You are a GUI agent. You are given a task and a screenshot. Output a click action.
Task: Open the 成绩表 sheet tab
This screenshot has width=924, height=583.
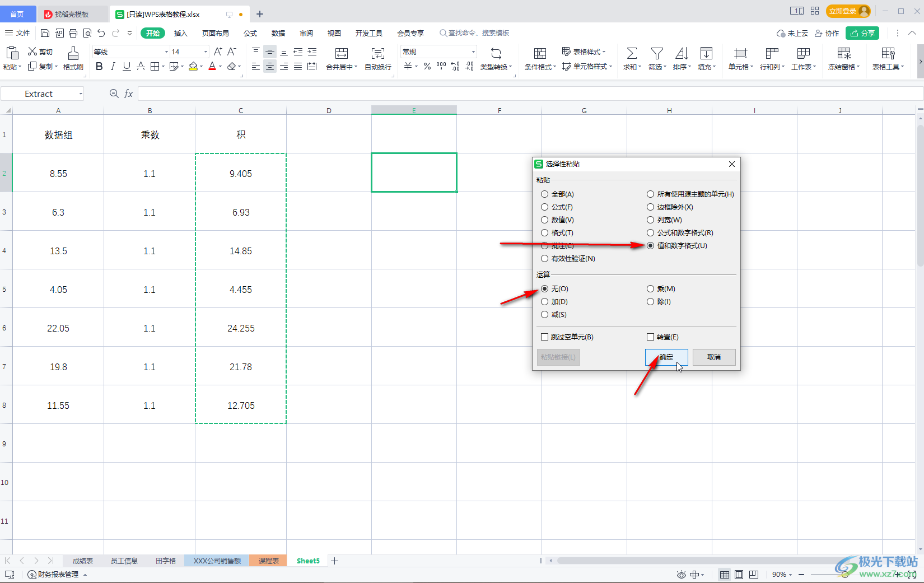click(83, 561)
